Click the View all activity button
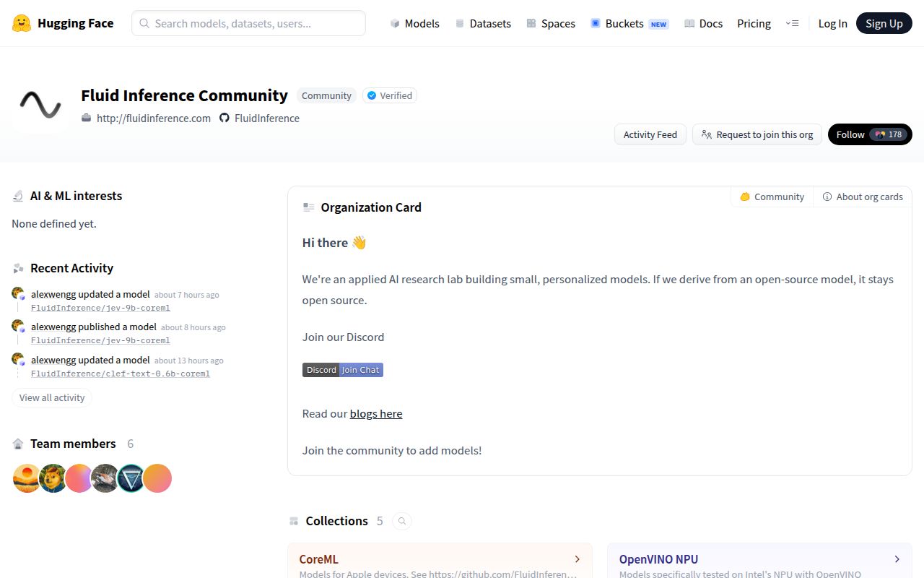The width and height of the screenshot is (924, 578). (x=52, y=397)
